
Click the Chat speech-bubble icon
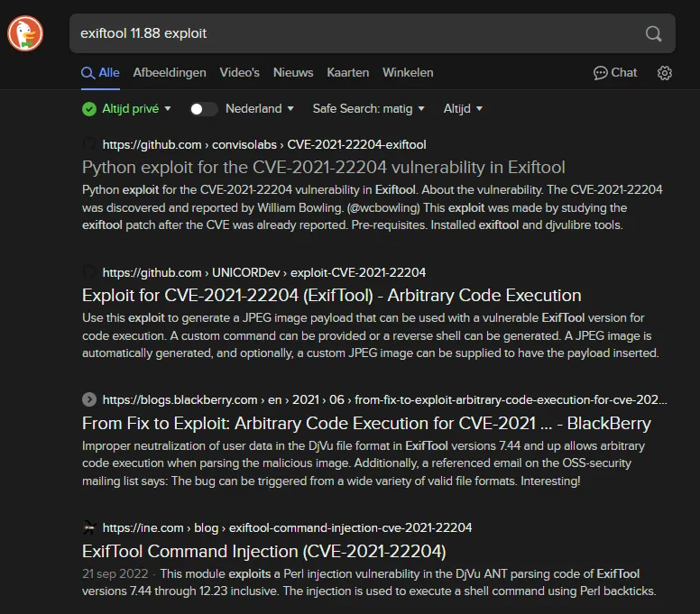[600, 73]
